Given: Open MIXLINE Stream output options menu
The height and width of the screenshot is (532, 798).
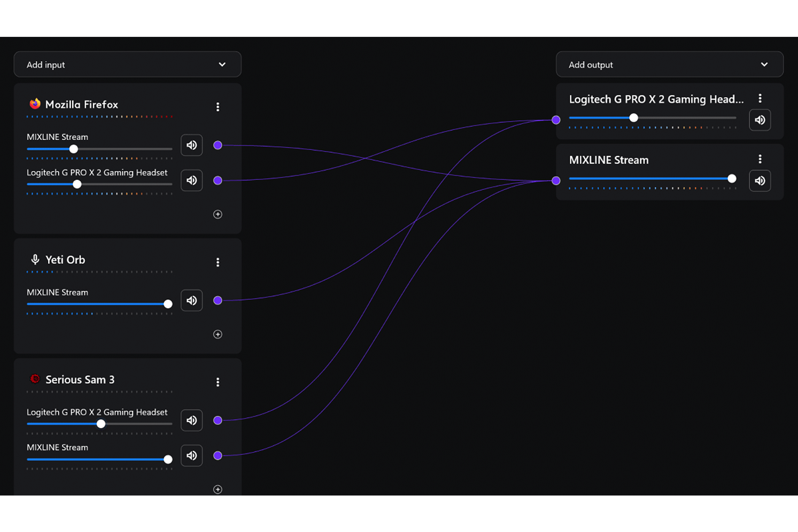Looking at the screenshot, I should click(760, 159).
